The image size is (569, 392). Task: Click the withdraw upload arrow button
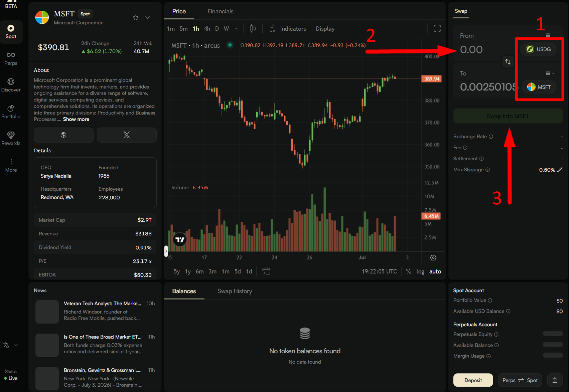point(555,380)
